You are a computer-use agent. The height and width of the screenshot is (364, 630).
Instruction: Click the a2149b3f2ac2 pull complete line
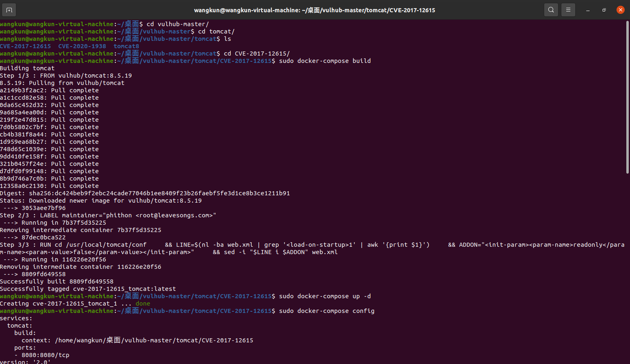tap(49, 90)
